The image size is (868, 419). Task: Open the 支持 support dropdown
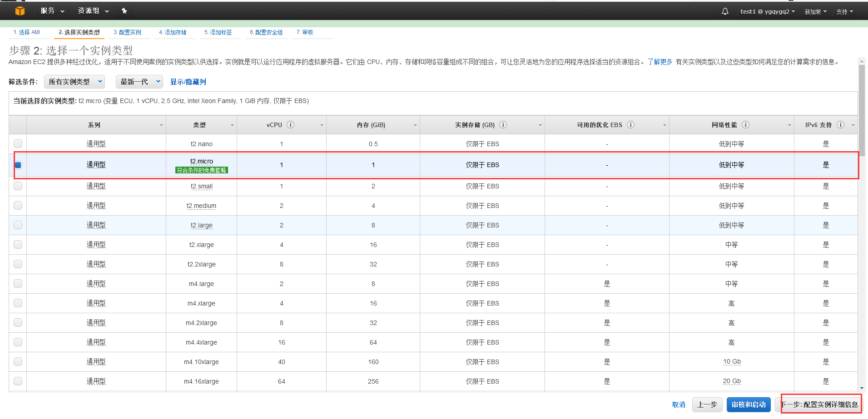coord(845,11)
